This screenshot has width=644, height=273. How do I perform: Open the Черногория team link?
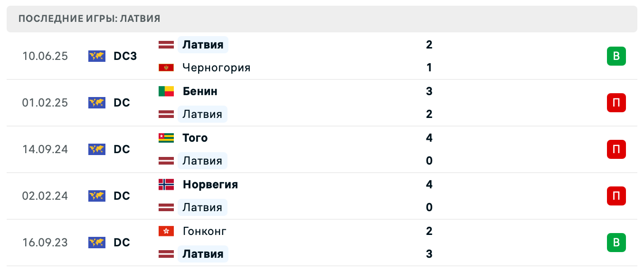click(x=216, y=68)
